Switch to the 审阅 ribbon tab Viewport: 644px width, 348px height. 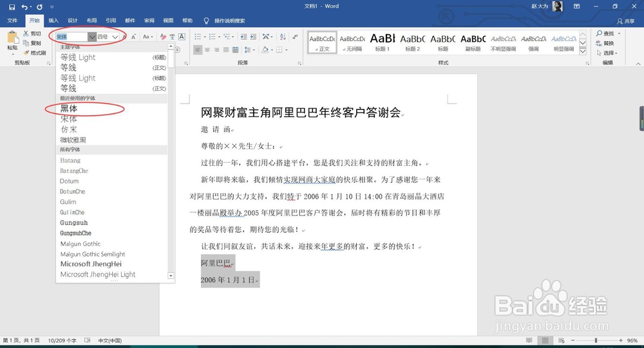[149, 21]
